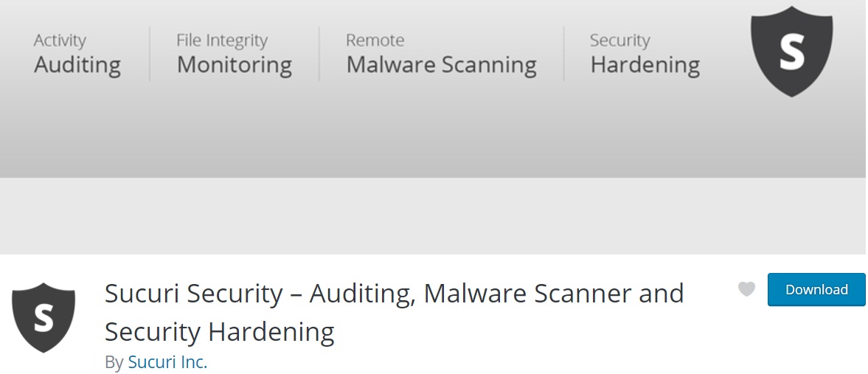Mark plugin as favorite with heart icon
The width and height of the screenshot is (868, 374).
pos(747,289)
